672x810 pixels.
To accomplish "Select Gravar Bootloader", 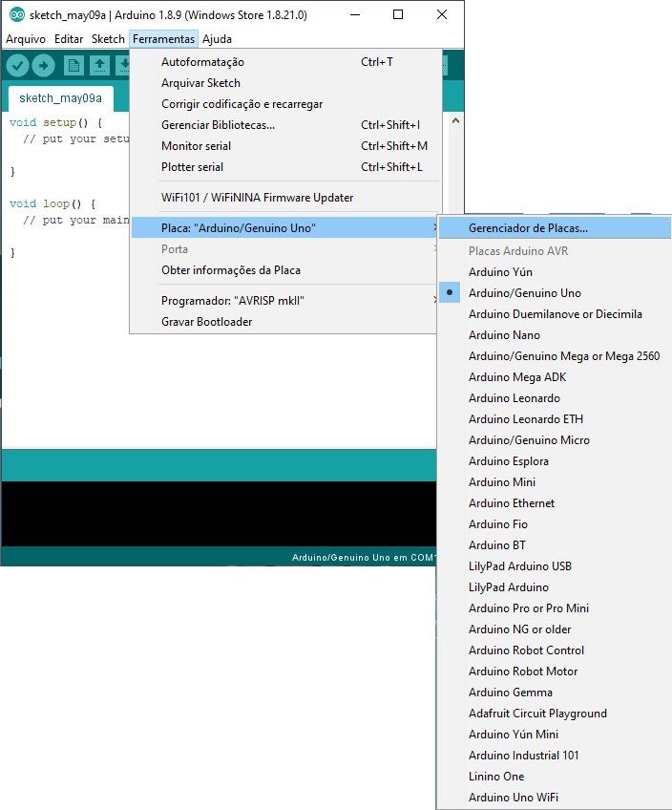I will click(x=284, y=322).
